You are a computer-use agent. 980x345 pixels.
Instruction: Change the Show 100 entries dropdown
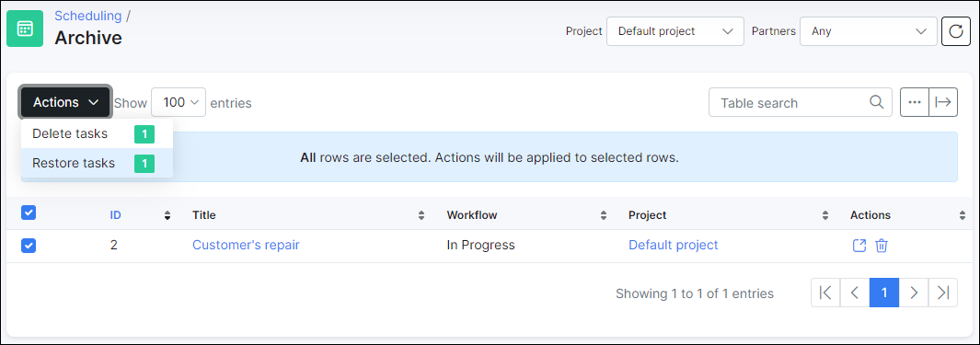click(179, 102)
